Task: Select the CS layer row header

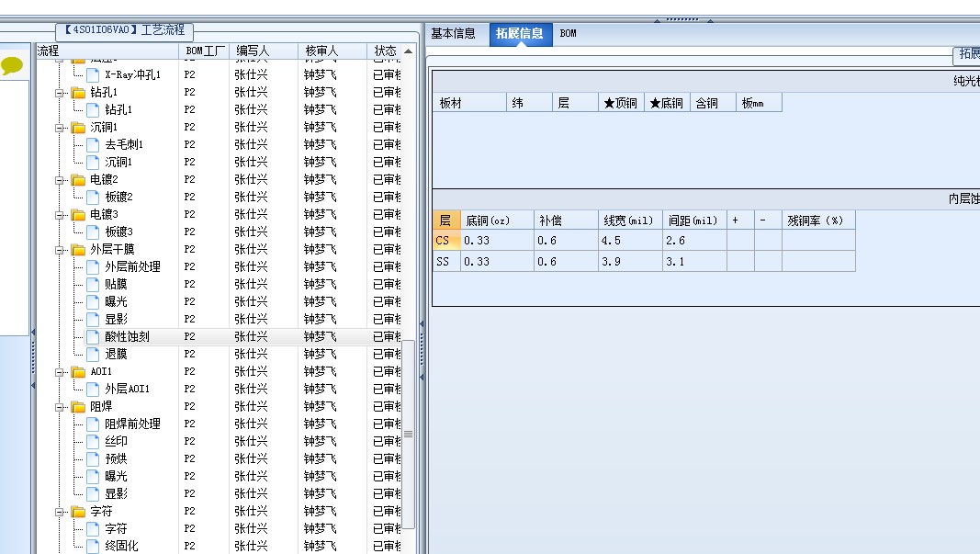Action: click(x=446, y=241)
